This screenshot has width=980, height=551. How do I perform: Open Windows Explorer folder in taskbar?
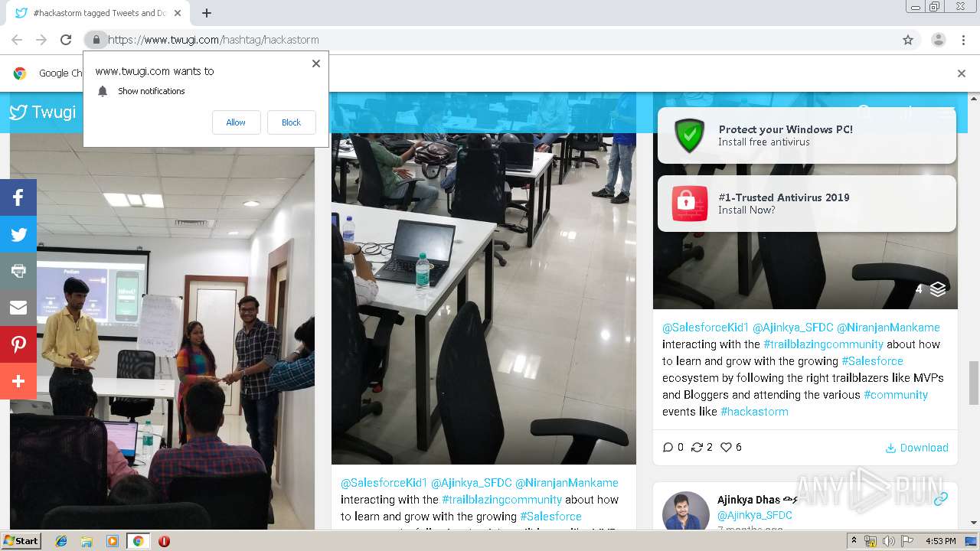pyautogui.click(x=87, y=541)
